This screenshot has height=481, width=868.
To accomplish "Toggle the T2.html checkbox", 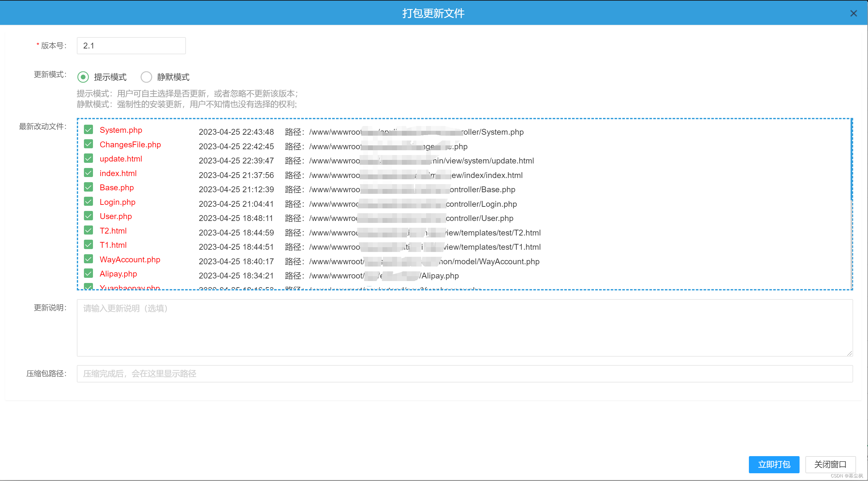I will (88, 230).
